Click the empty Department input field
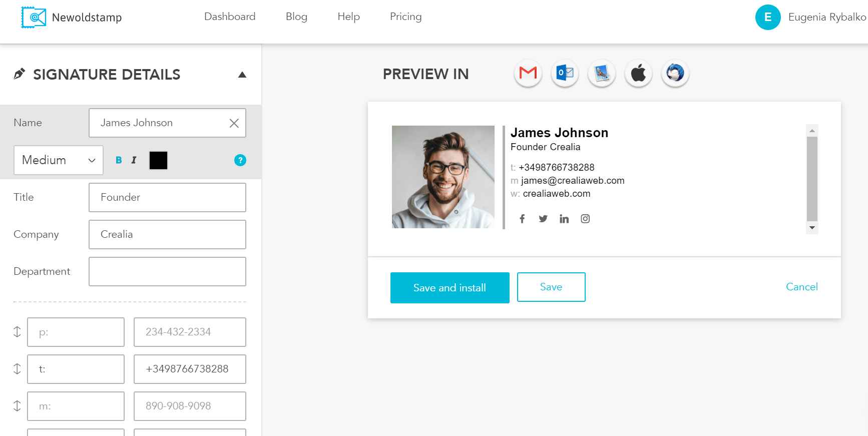This screenshot has width=868, height=436. [167, 271]
